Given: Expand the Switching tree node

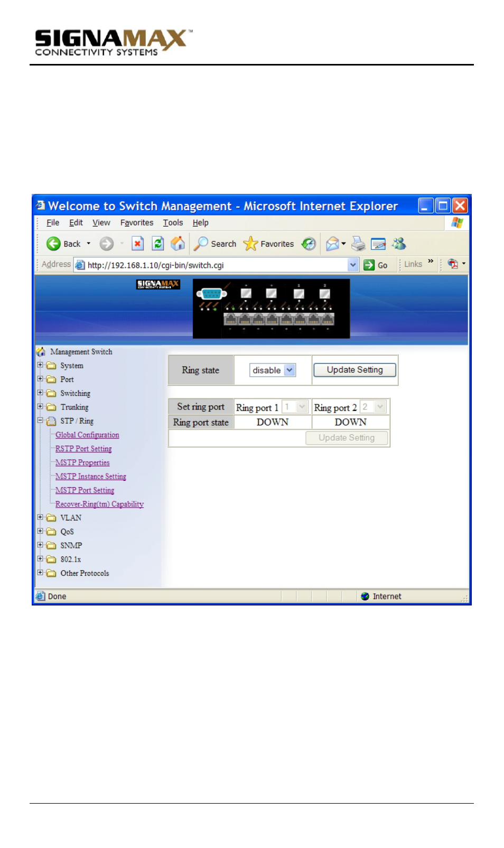Looking at the screenshot, I should coord(40,393).
